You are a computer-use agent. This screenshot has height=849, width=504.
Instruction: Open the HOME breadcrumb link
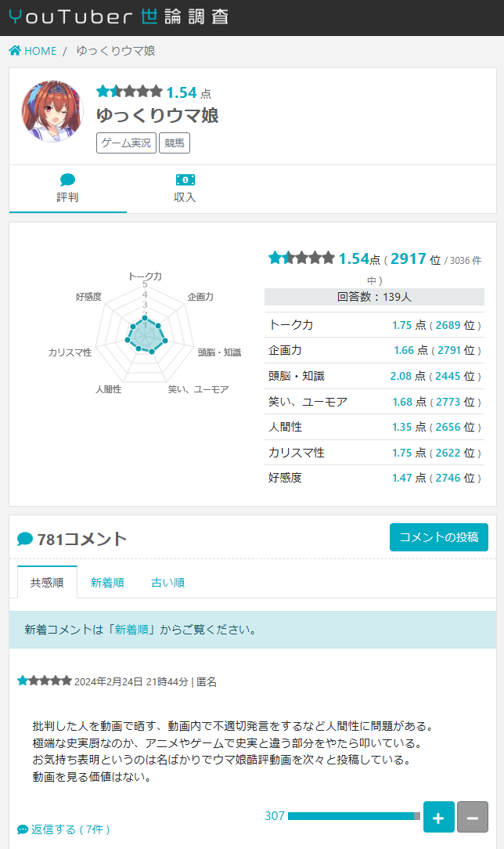coord(40,51)
